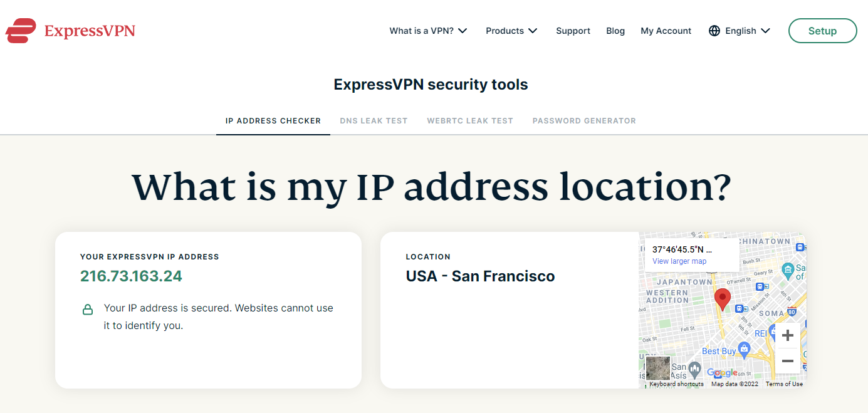Click the SOMA map label

pos(771,313)
